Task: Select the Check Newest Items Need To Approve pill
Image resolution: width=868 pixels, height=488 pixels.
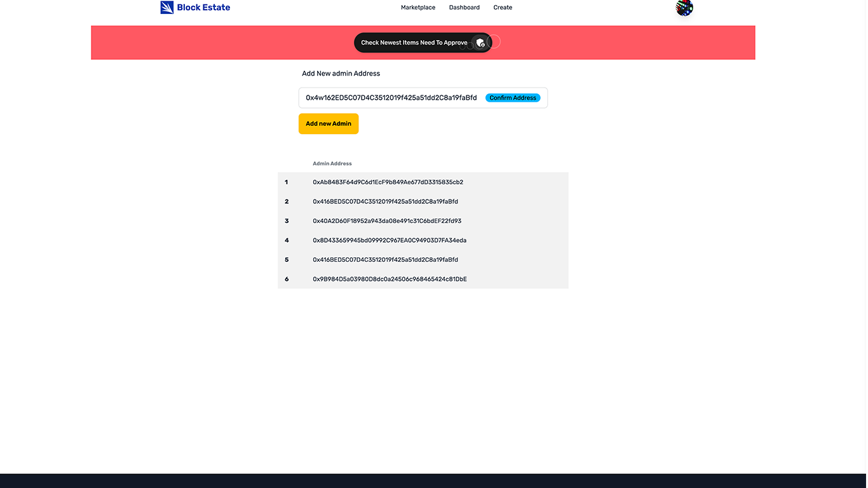Action: click(x=413, y=42)
